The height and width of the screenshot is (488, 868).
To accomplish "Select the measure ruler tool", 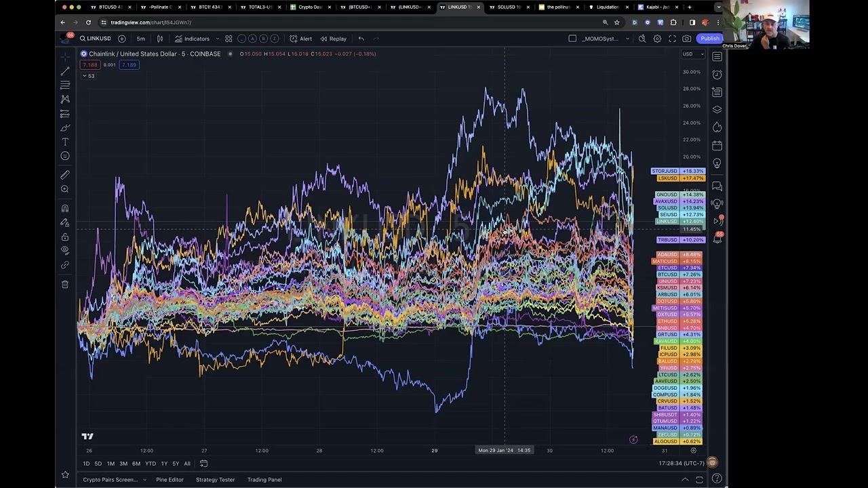I will (65, 175).
